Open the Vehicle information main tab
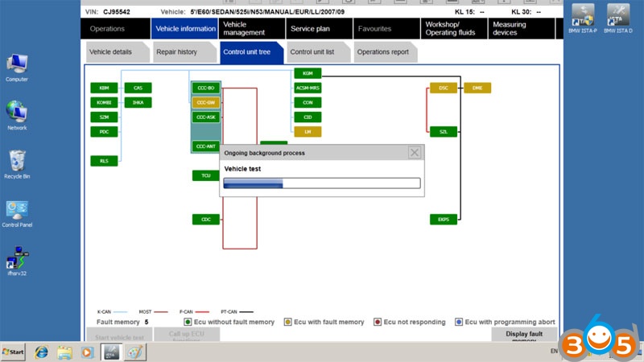 coord(185,29)
